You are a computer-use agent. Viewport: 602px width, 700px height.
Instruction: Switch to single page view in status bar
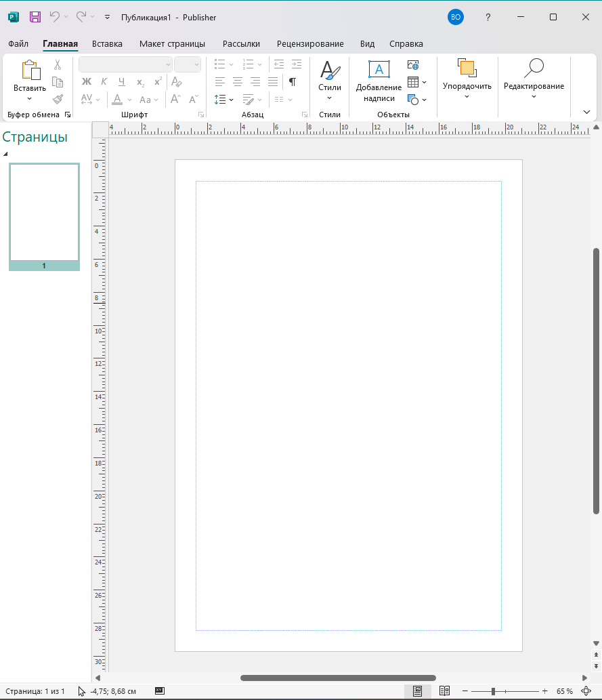click(x=418, y=691)
